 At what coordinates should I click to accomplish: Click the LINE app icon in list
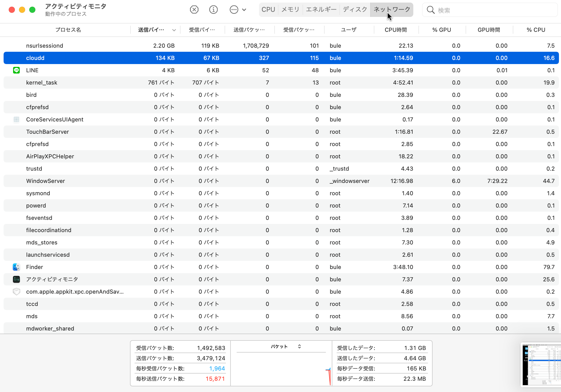[x=16, y=70]
